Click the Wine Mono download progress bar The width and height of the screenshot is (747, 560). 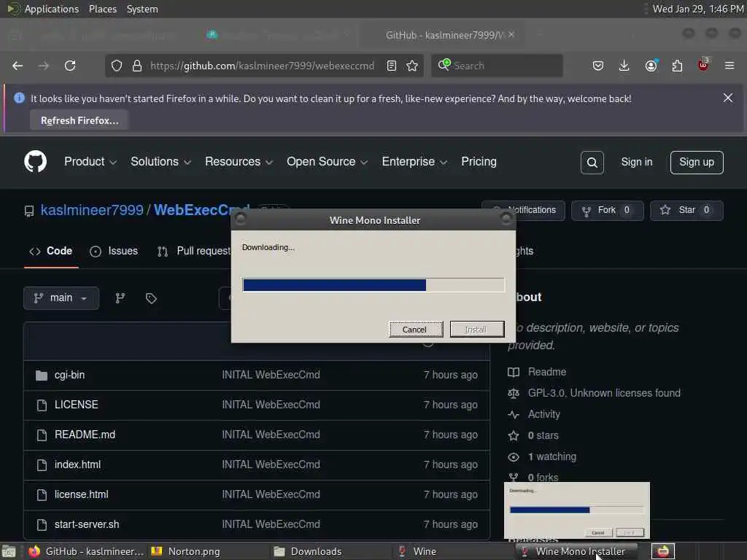coord(373,285)
